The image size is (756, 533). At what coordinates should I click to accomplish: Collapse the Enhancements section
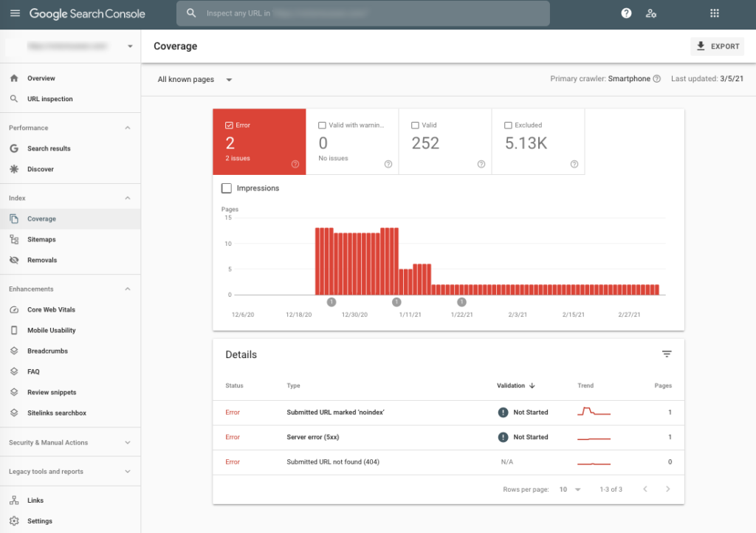click(x=127, y=289)
